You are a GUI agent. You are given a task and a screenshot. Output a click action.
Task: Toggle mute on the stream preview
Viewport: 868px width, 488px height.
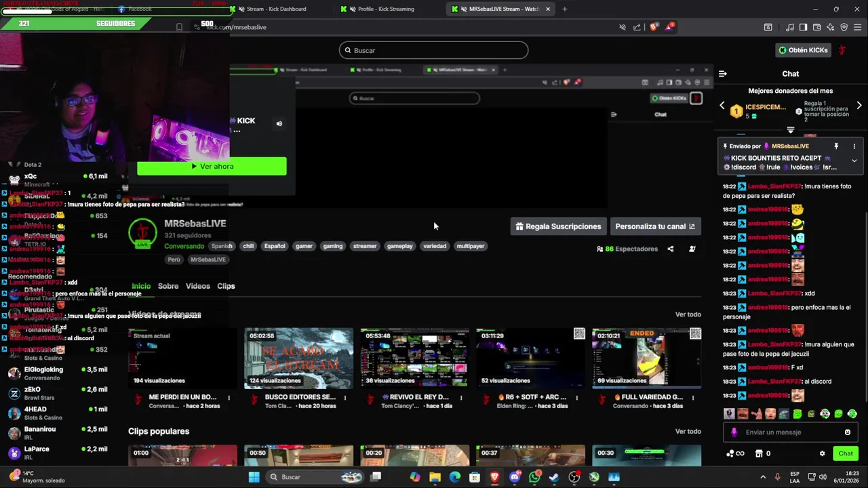(x=279, y=124)
